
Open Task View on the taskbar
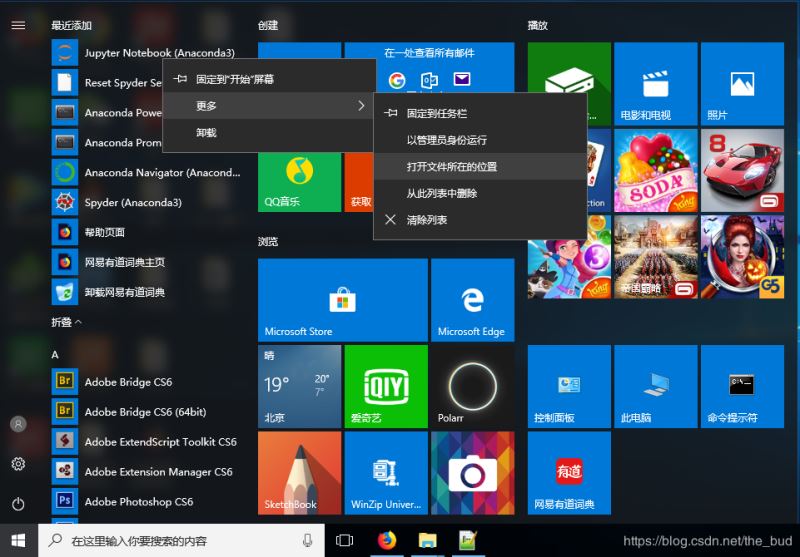(x=344, y=541)
